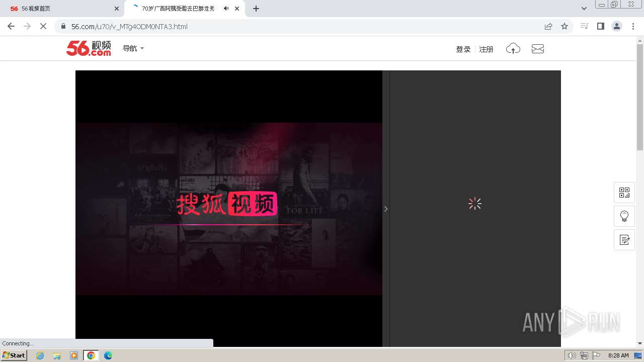Share this page icon
The height and width of the screenshot is (362, 644).
pos(548,26)
